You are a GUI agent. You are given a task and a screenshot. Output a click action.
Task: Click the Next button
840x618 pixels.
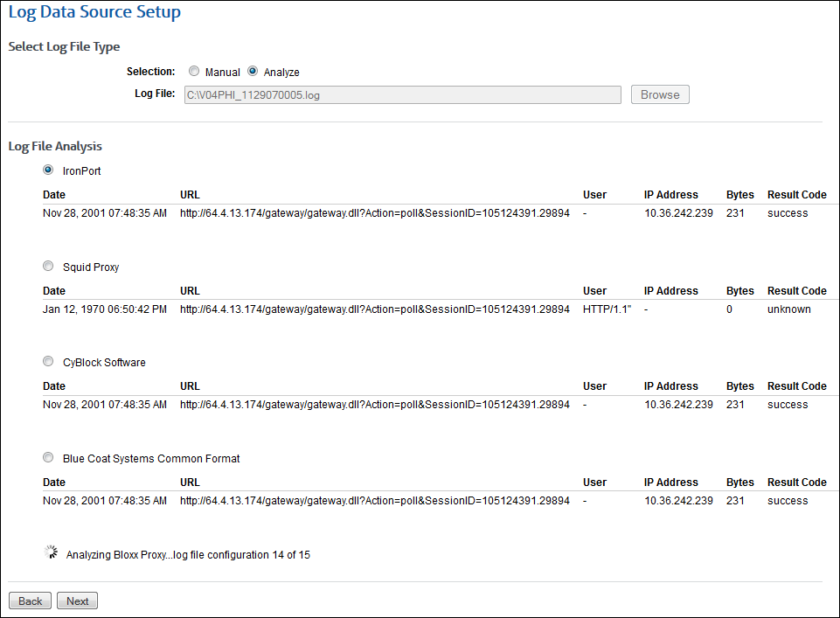click(x=77, y=601)
